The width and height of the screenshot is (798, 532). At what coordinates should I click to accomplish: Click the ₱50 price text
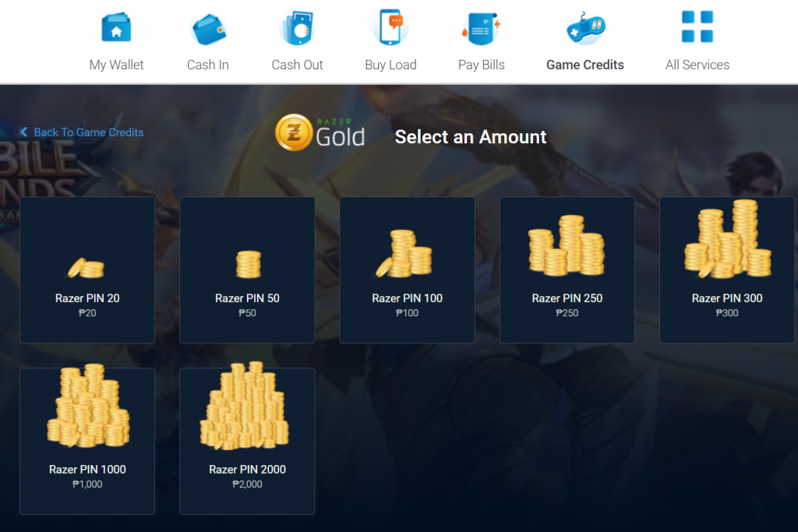[x=247, y=313]
